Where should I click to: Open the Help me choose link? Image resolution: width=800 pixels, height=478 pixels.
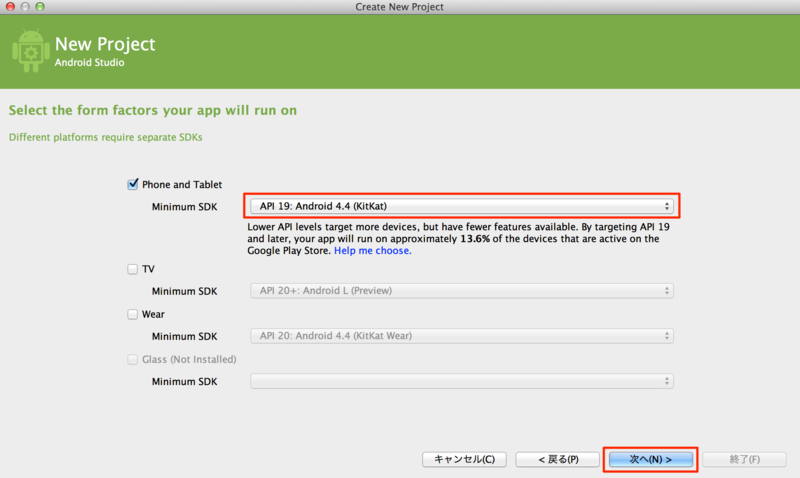[x=372, y=250]
